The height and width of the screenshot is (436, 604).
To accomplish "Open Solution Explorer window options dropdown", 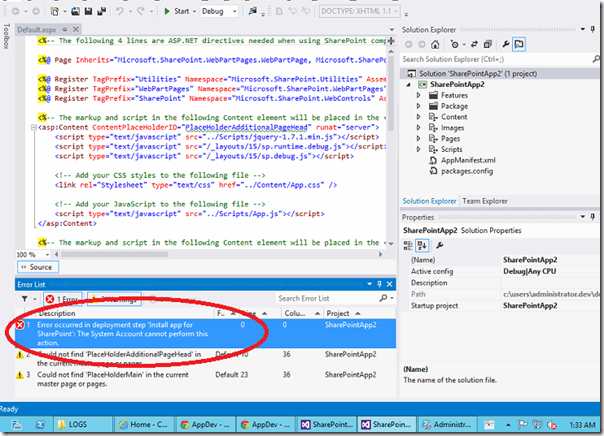I will point(583,29).
